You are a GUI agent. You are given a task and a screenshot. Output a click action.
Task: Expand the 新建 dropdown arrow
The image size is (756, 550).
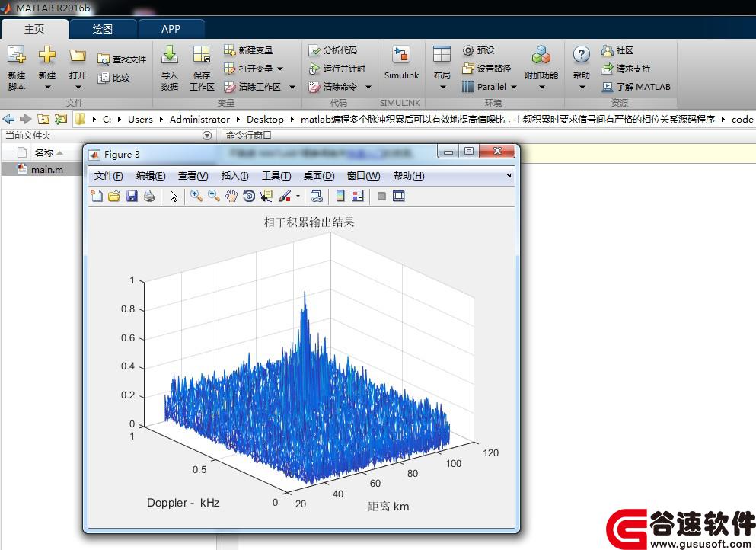point(47,88)
